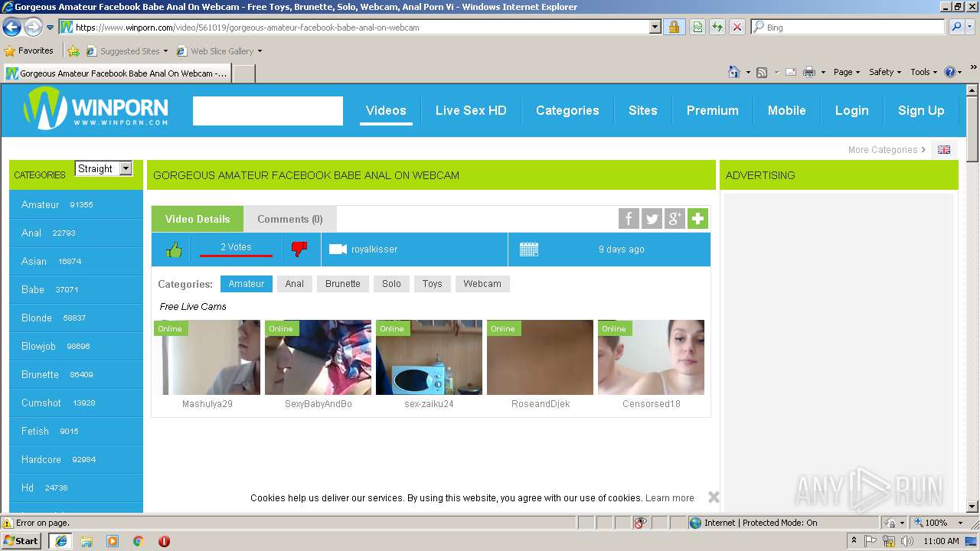The image size is (980, 551).
Task: Toggle the Compatibility View icon
Action: coord(697,28)
